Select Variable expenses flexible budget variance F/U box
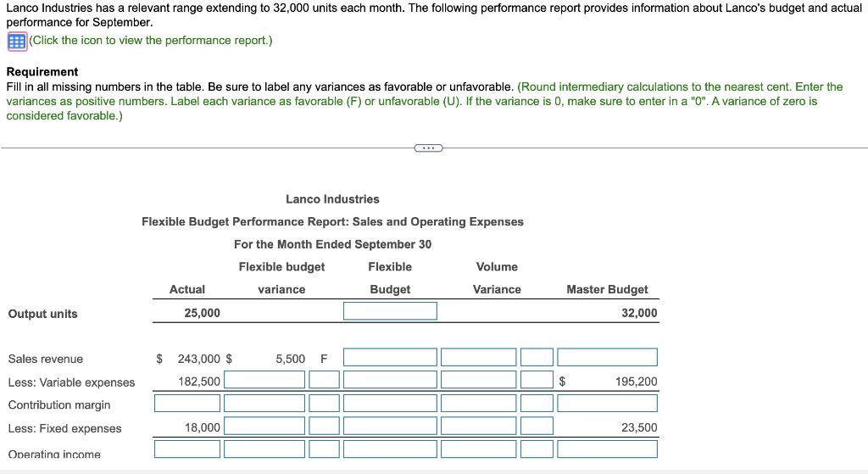The image size is (868, 474). click(324, 380)
